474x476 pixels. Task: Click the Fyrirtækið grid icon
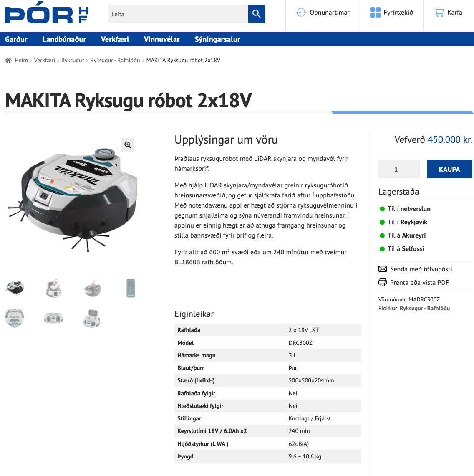point(375,13)
